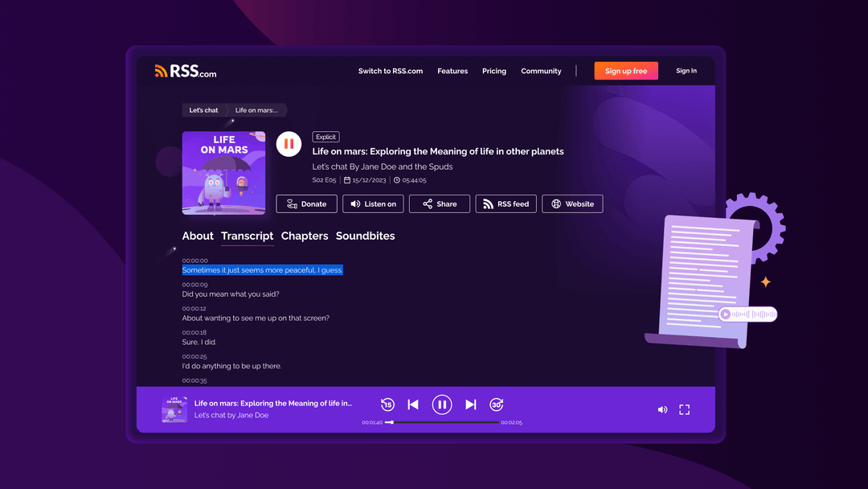This screenshot has width=868, height=489.
Task: Skip to previous track in player
Action: [x=413, y=405]
